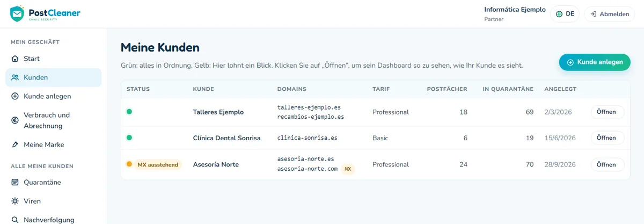644x224 pixels.
Task: Click quarantine count 70 for Asesoría Norte
Action: (x=530, y=164)
